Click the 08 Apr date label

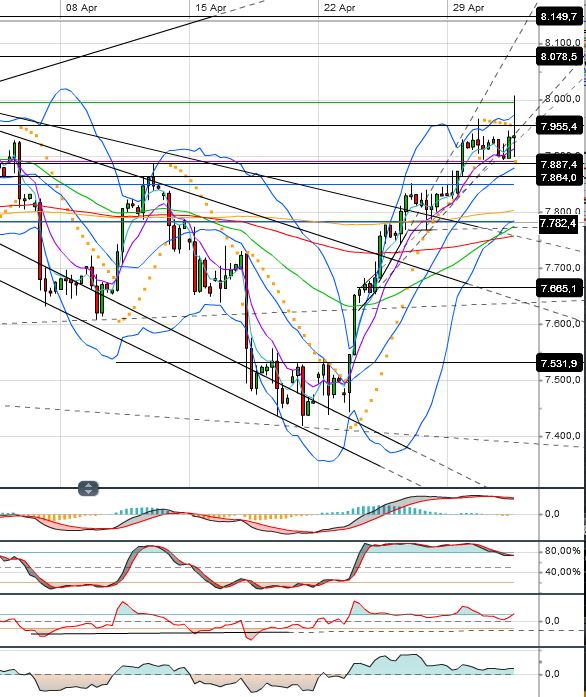(x=81, y=8)
